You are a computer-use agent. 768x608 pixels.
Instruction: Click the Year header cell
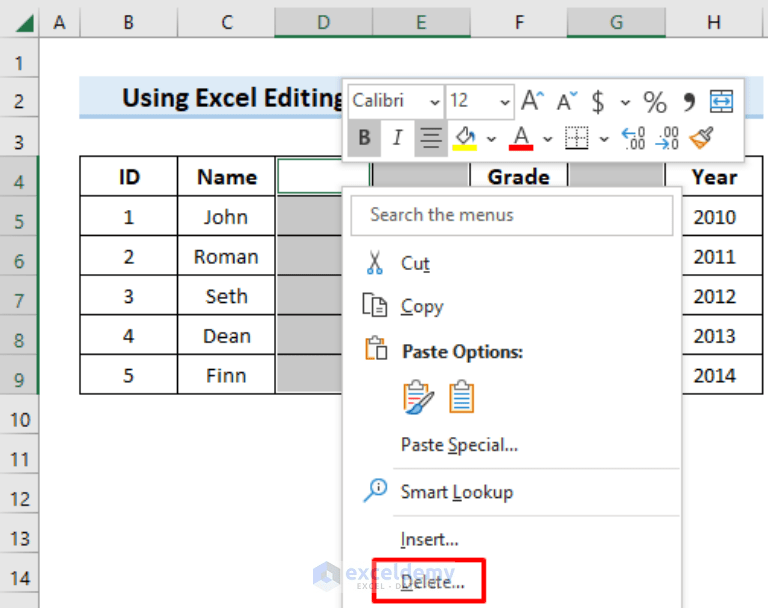click(714, 176)
